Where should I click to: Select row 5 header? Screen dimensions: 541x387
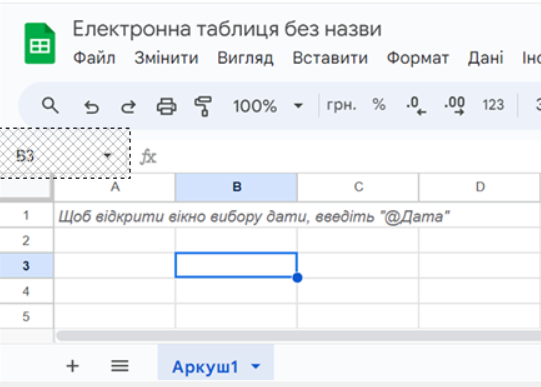pos(26,316)
